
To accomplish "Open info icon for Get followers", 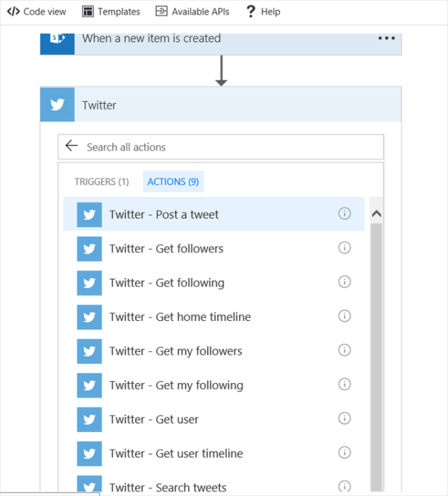I will coord(345,248).
